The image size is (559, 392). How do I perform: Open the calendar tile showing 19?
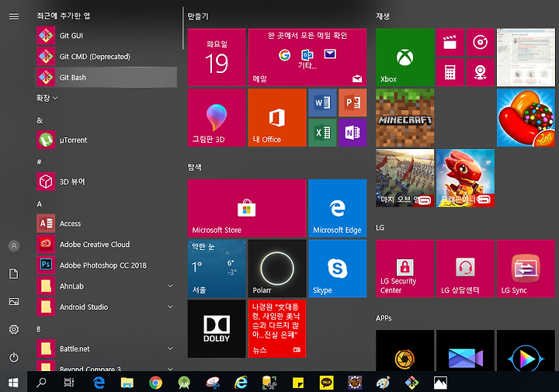pyautogui.click(x=217, y=57)
